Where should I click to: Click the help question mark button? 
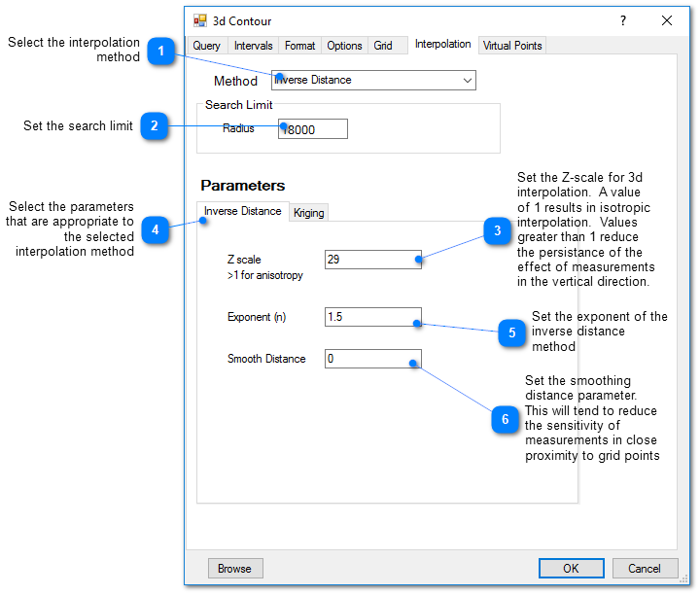pyautogui.click(x=623, y=20)
